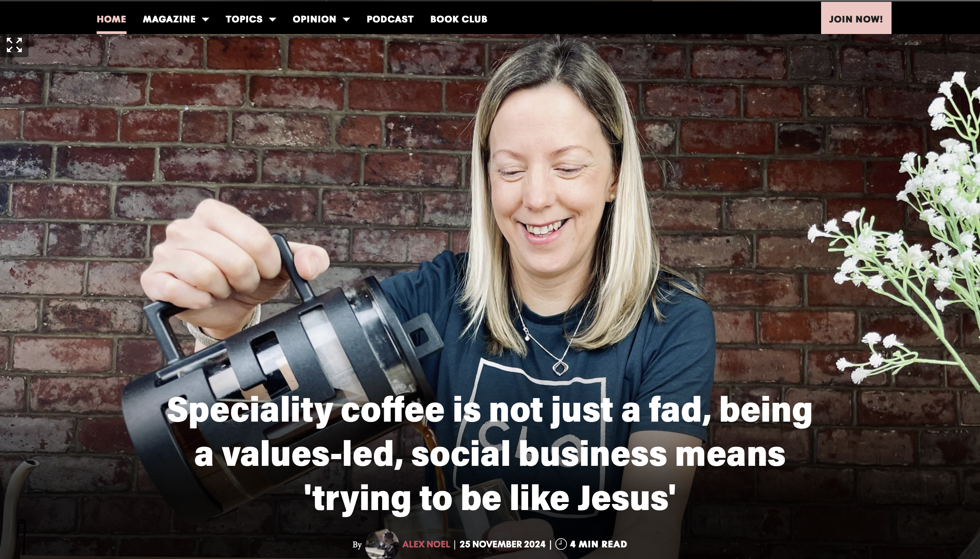The image size is (980, 559).
Task: Open the Podcast menu item
Action: [x=390, y=19]
